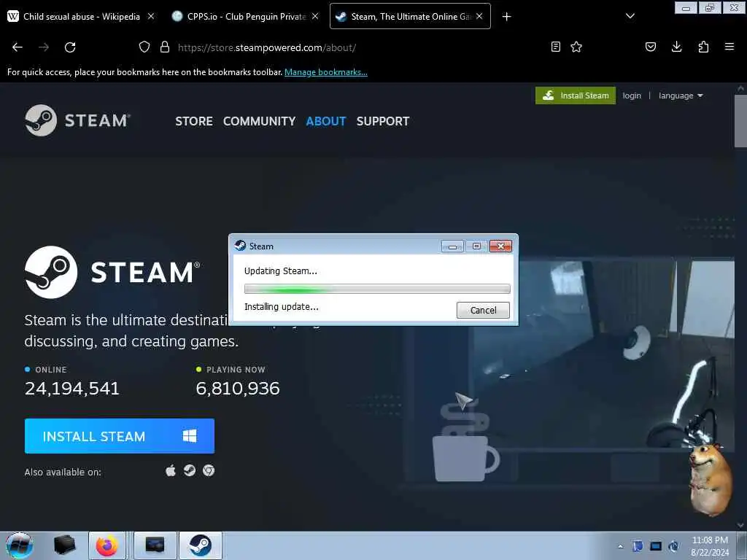Open the monitor app in taskbar
Image resolution: width=747 pixels, height=560 pixels.
pyautogui.click(x=155, y=545)
